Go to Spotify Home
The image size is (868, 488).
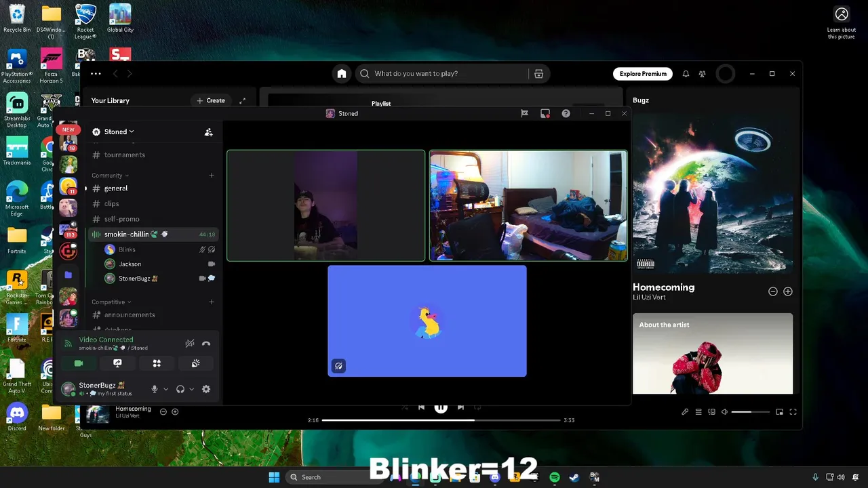click(x=342, y=74)
